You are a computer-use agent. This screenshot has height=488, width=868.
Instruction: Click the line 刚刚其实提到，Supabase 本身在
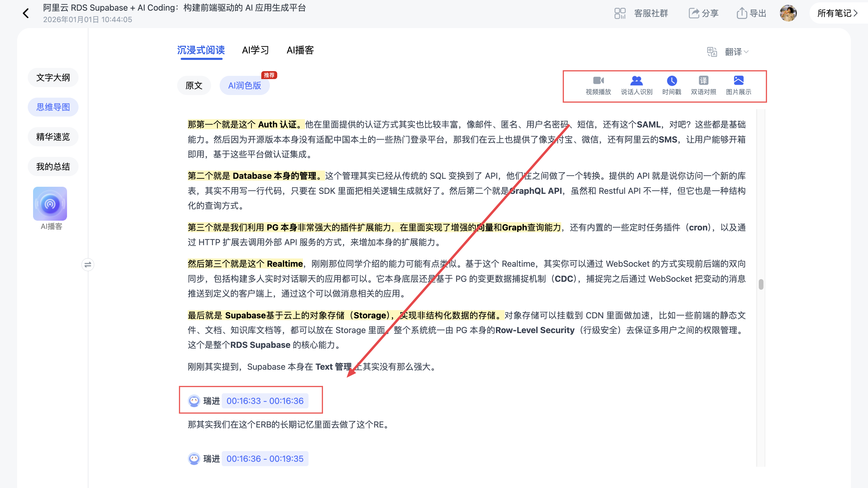tap(313, 366)
